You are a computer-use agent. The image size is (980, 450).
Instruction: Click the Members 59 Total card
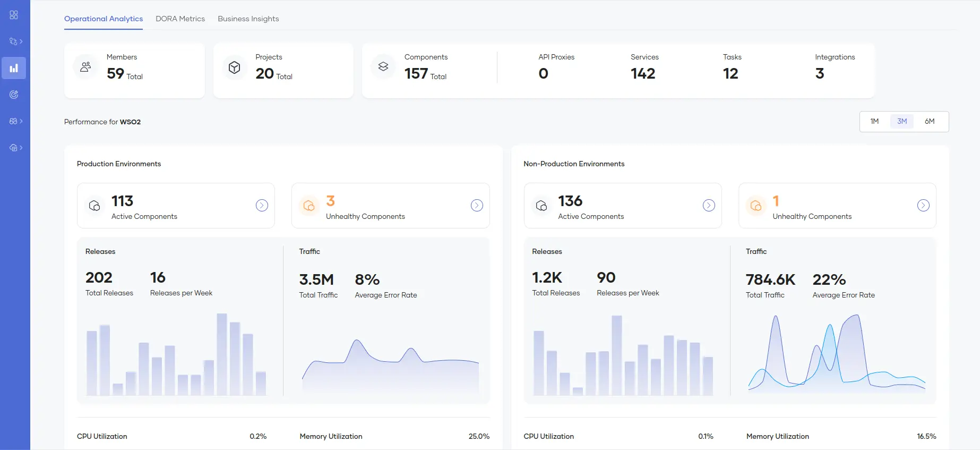(x=134, y=71)
